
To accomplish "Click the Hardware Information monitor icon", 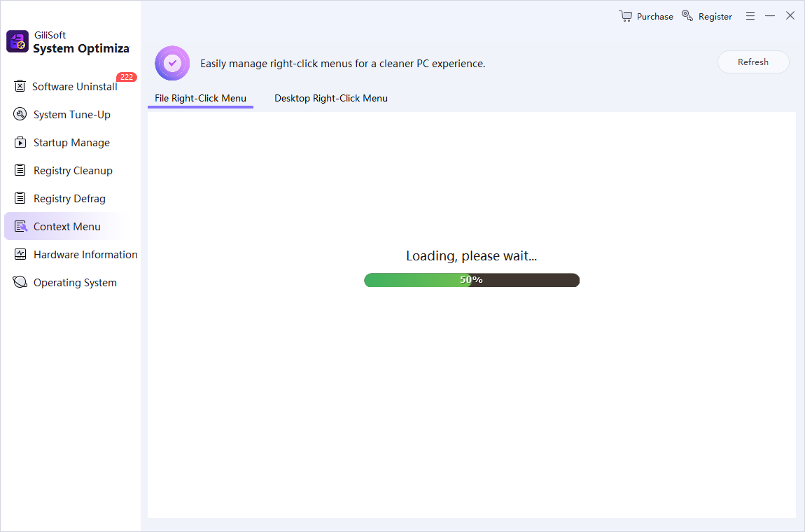I will 20,254.
